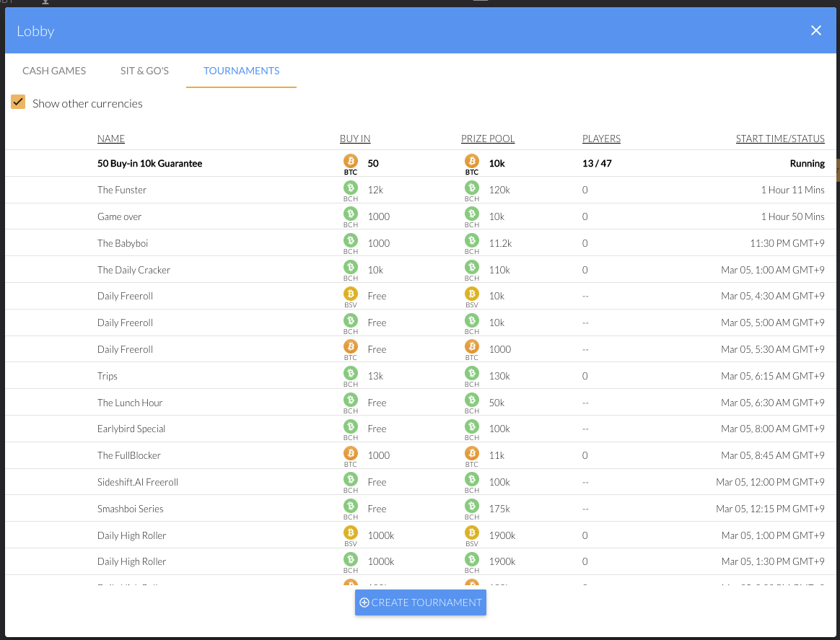840x640 pixels.
Task: Close the Lobby dialog
Action: point(816,30)
